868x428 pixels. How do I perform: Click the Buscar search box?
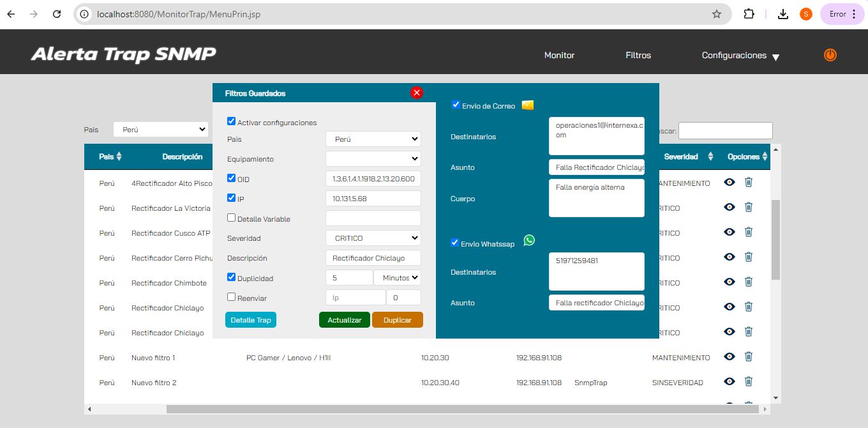[x=726, y=130]
